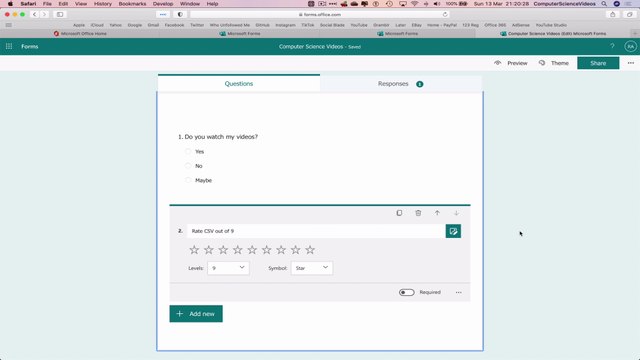Open the Forms app launcher grid
The width and height of the screenshot is (640, 360).
pos(9,47)
